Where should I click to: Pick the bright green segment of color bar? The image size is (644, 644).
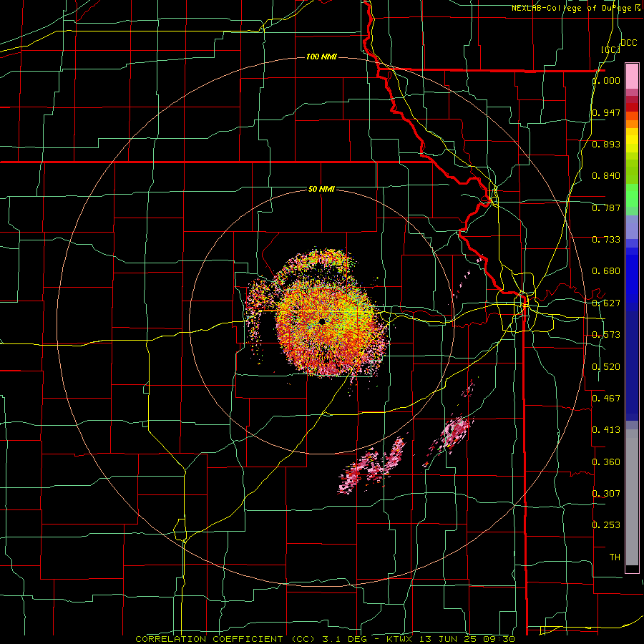(x=632, y=195)
